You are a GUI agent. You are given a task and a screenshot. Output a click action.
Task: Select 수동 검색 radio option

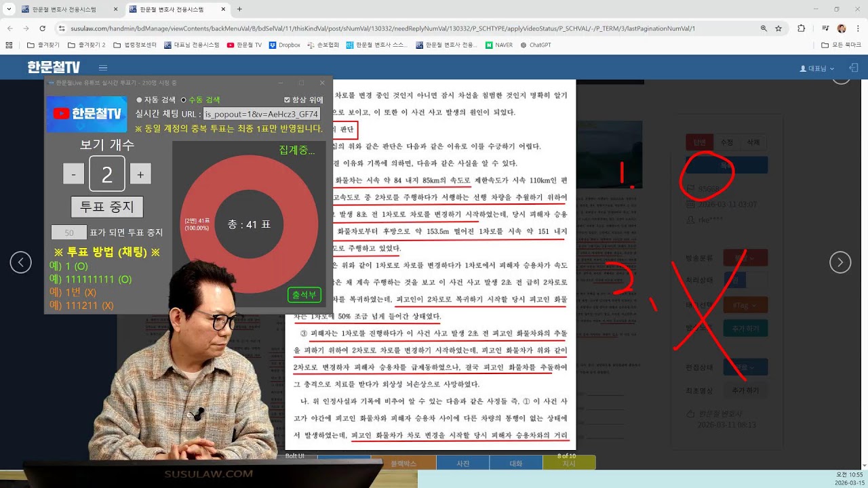tap(183, 100)
